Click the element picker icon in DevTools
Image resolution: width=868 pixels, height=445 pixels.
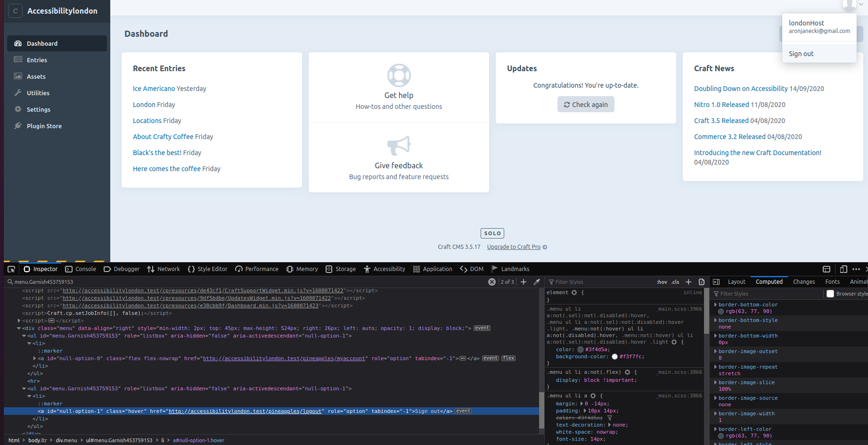click(11, 269)
